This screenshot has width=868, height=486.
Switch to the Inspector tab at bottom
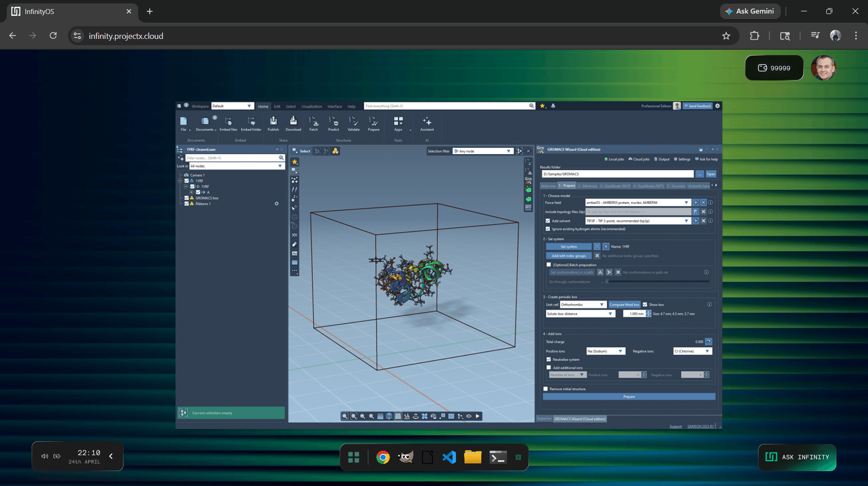pyautogui.click(x=544, y=419)
